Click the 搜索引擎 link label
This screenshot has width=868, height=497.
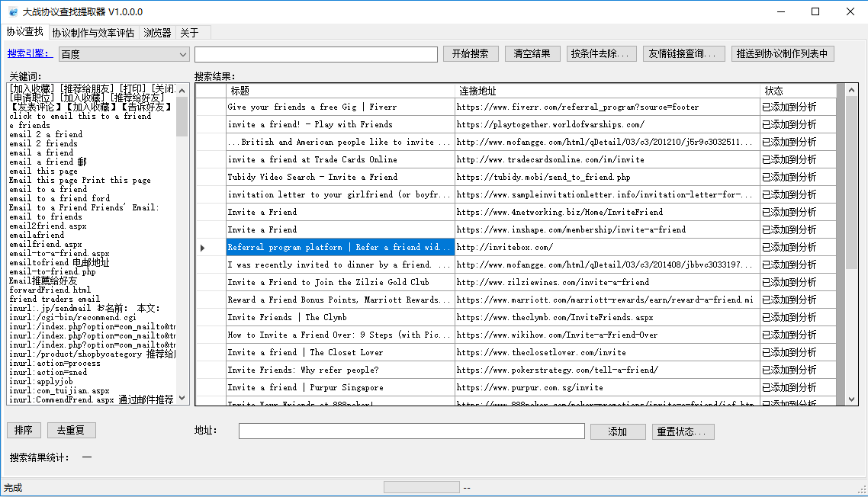coord(29,54)
